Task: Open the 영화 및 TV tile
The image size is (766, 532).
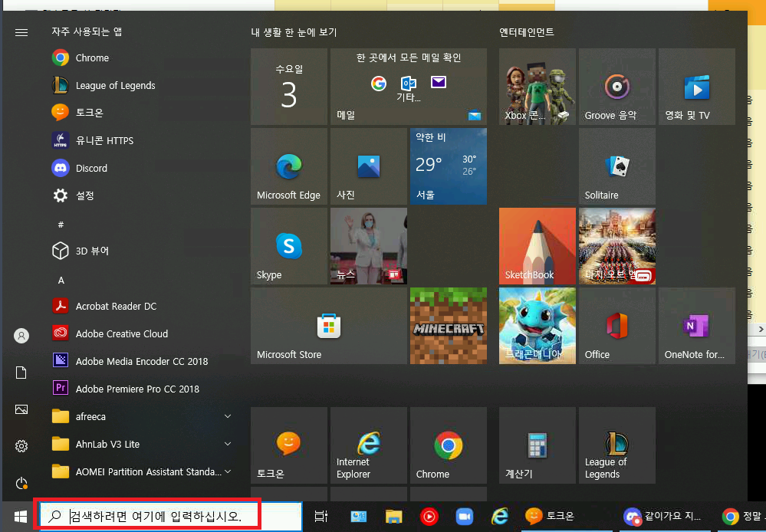Action: pos(697,87)
